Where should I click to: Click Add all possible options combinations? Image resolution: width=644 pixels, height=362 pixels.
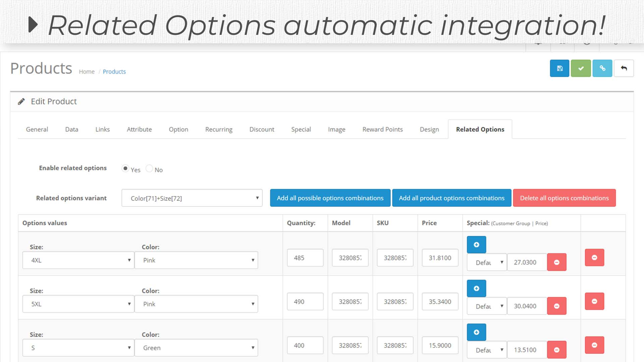(330, 198)
